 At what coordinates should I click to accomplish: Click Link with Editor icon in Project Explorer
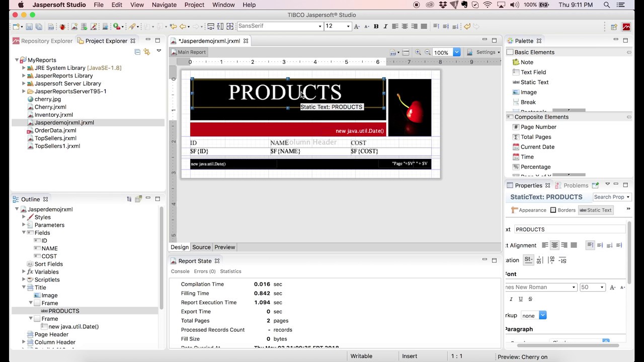point(147,52)
